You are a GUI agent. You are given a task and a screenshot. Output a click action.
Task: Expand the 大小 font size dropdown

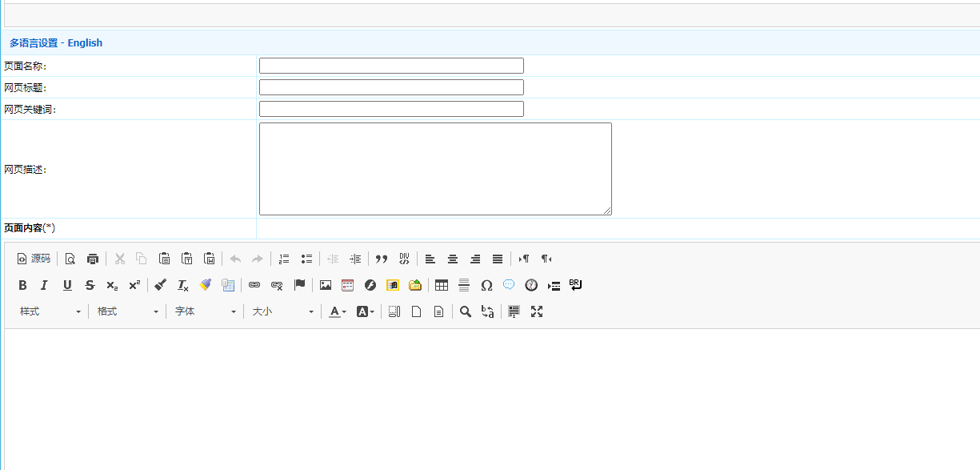pyautogui.click(x=283, y=311)
